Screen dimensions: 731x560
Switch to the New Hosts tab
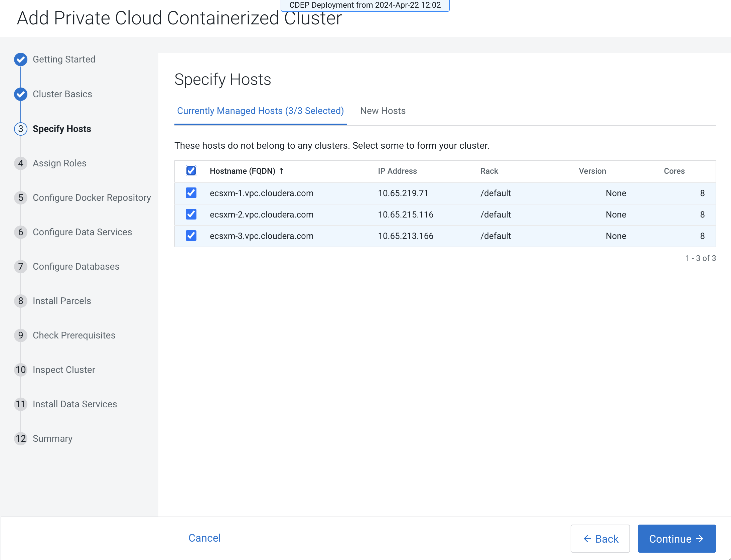click(x=383, y=111)
